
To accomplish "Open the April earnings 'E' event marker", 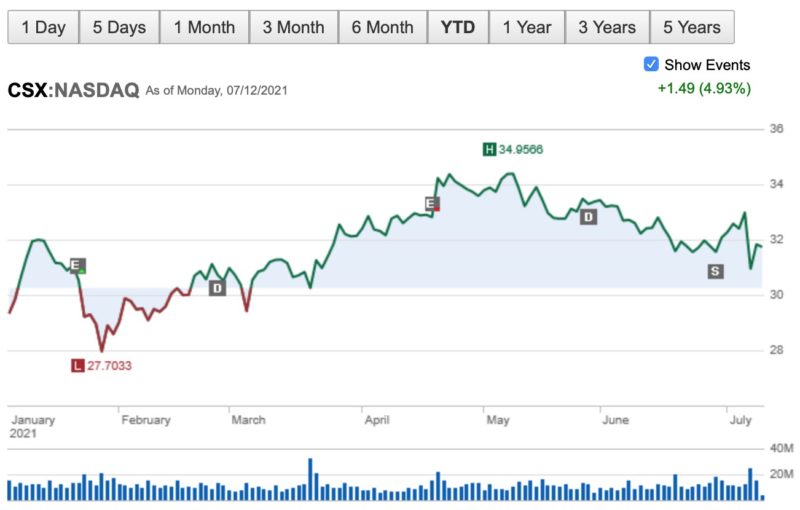I will click(x=432, y=204).
